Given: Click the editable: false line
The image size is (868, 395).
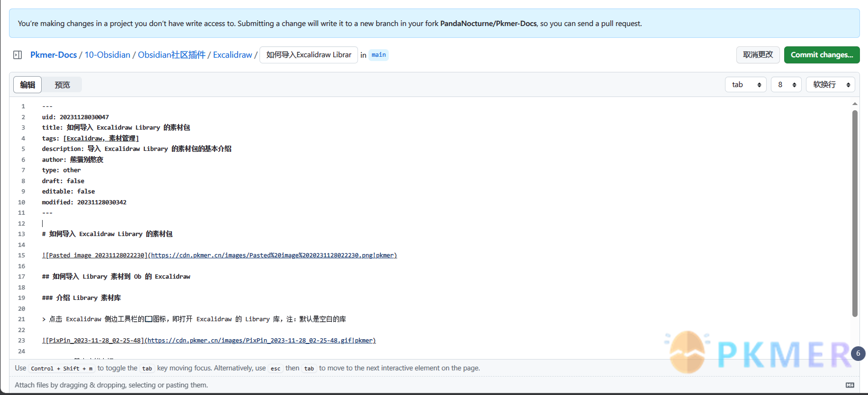Looking at the screenshot, I should point(68,192).
